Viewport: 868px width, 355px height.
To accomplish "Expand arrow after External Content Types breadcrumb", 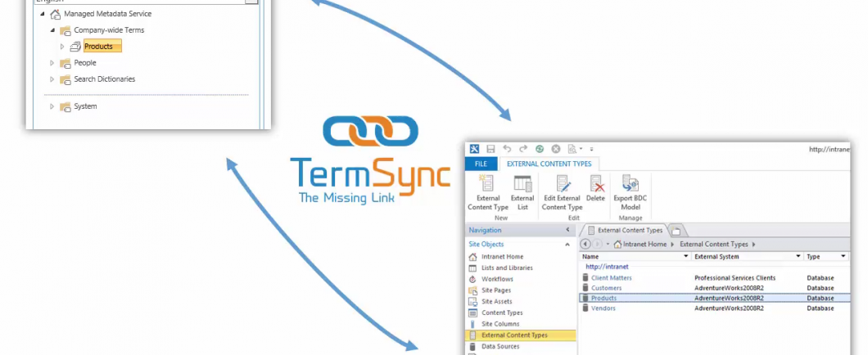I will click(753, 244).
